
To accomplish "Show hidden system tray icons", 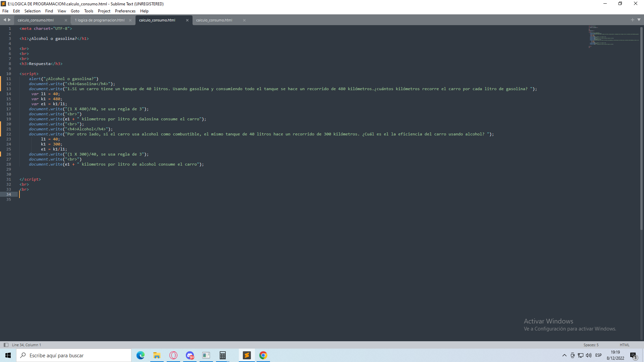I will tap(564, 355).
